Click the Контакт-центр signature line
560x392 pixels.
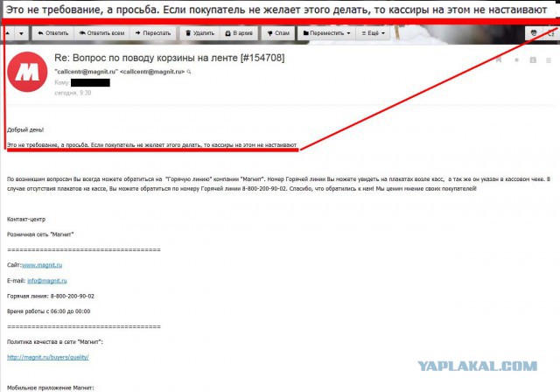(26, 220)
